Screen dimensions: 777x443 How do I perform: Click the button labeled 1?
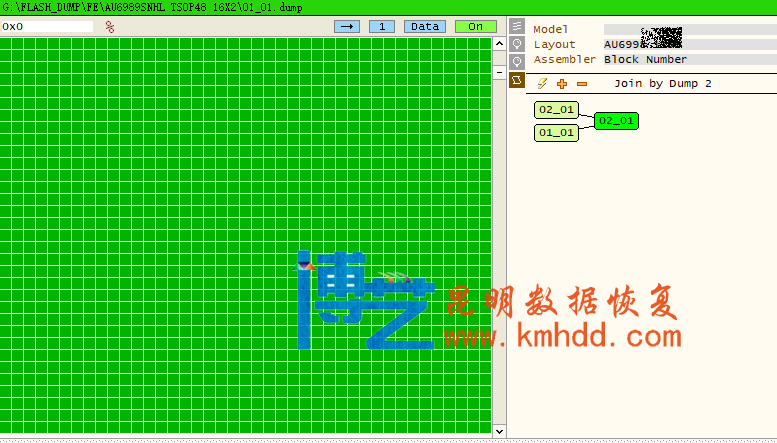click(382, 27)
